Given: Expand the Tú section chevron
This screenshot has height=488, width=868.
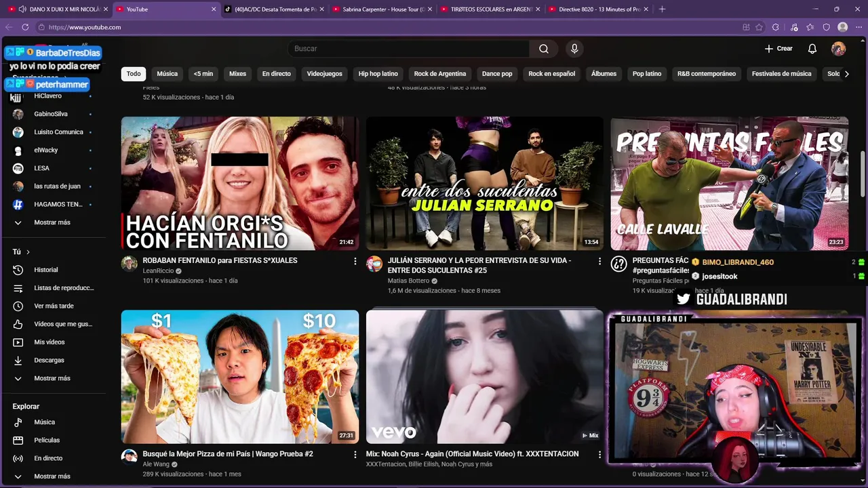Looking at the screenshot, I should click(28, 252).
